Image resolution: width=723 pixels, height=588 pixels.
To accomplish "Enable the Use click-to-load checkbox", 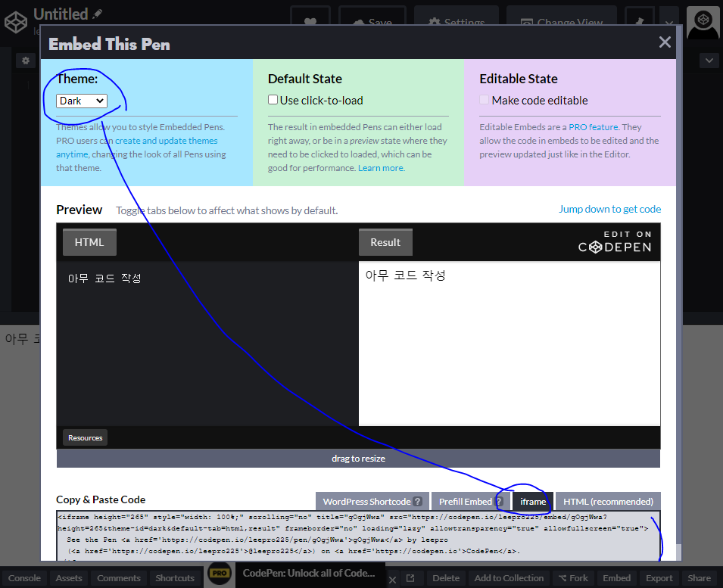I will pyautogui.click(x=273, y=100).
